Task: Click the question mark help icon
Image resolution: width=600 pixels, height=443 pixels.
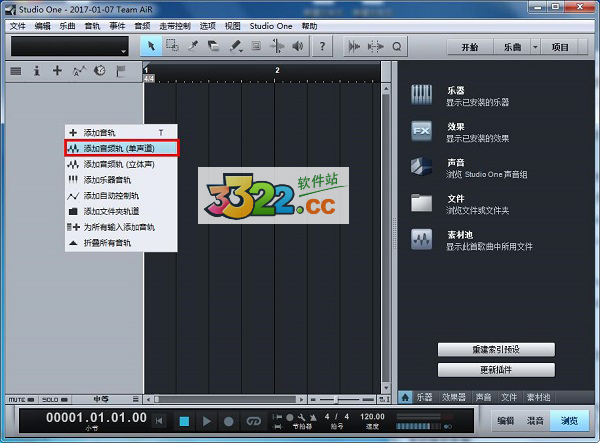Action: coord(322,46)
